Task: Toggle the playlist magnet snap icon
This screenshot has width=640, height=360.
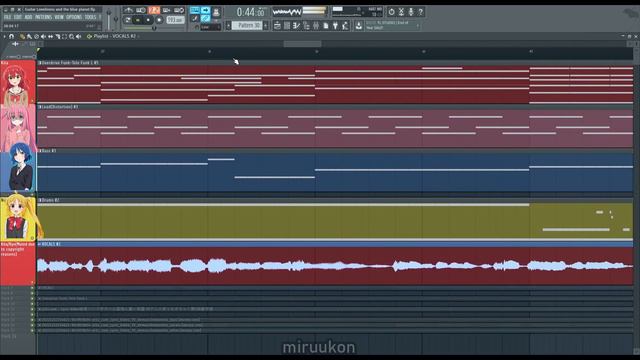Action: (11, 36)
